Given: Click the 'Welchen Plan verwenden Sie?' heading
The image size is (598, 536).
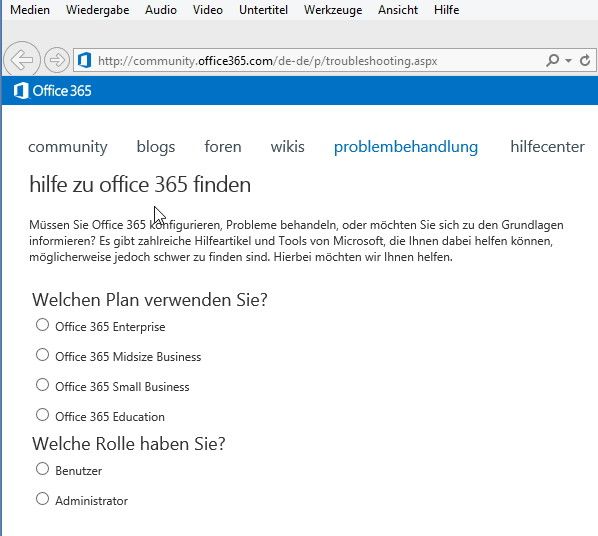Looking at the screenshot, I should (150, 300).
